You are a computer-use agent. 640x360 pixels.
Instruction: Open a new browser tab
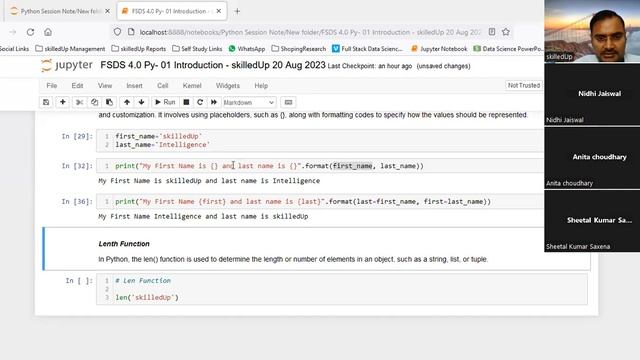(x=237, y=11)
